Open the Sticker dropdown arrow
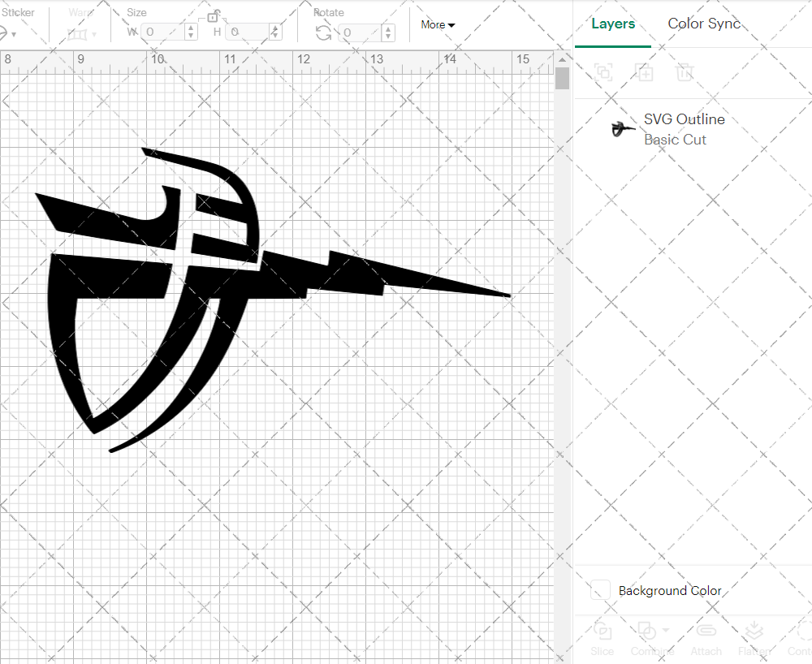This screenshot has height=664, width=812. [15, 34]
